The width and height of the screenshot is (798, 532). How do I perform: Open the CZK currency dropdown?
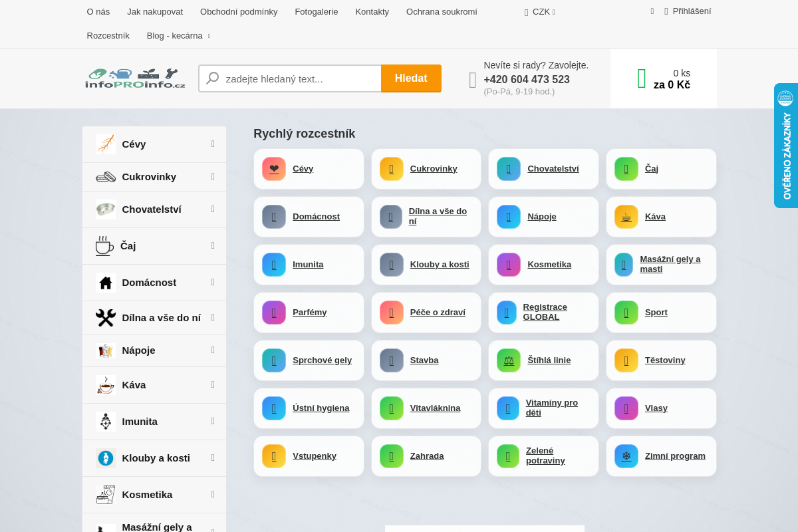point(541,12)
